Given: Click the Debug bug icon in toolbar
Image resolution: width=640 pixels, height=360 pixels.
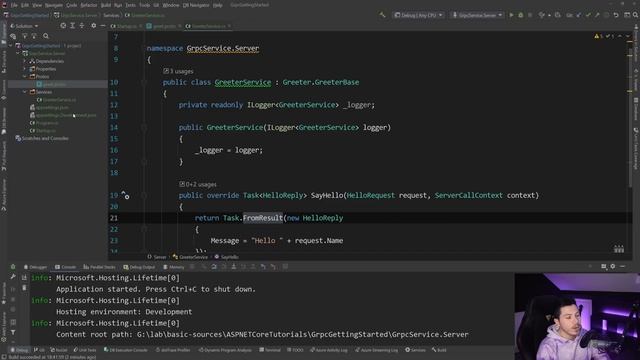Looking at the screenshot, I should pos(520,15).
